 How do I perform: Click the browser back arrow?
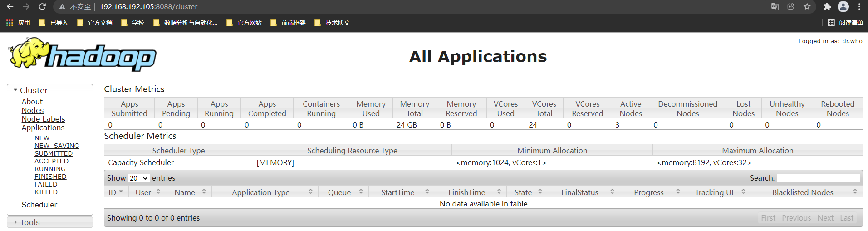click(x=10, y=6)
